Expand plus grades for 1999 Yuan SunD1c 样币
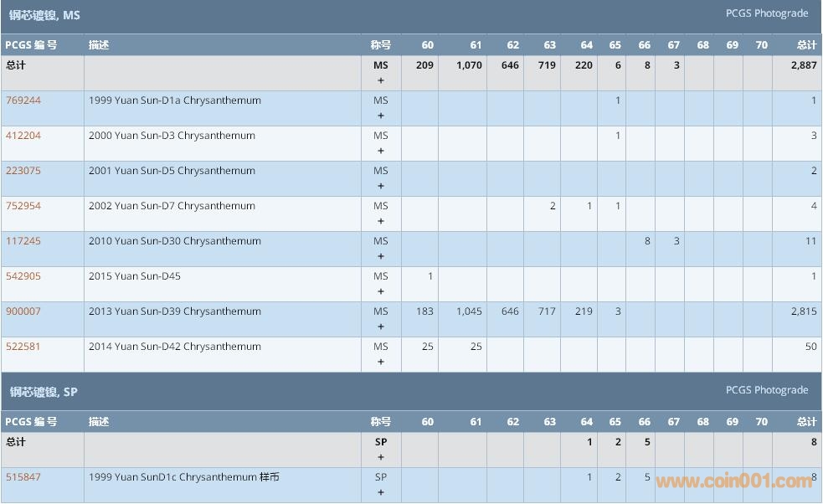This screenshot has height=504, width=823. 381,493
